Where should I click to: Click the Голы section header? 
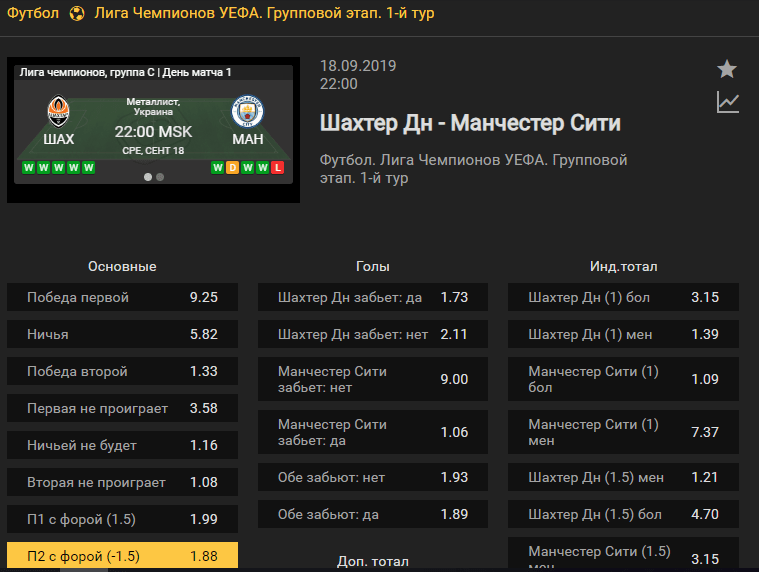[373, 266]
